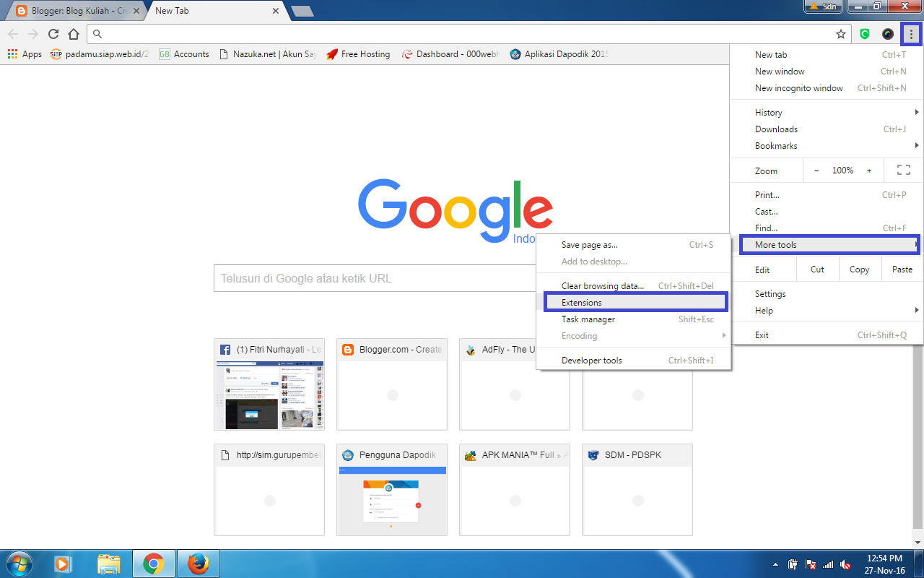Click the new tab button in tab strip
Viewport: 924px width, 578px height.
pos(302,11)
